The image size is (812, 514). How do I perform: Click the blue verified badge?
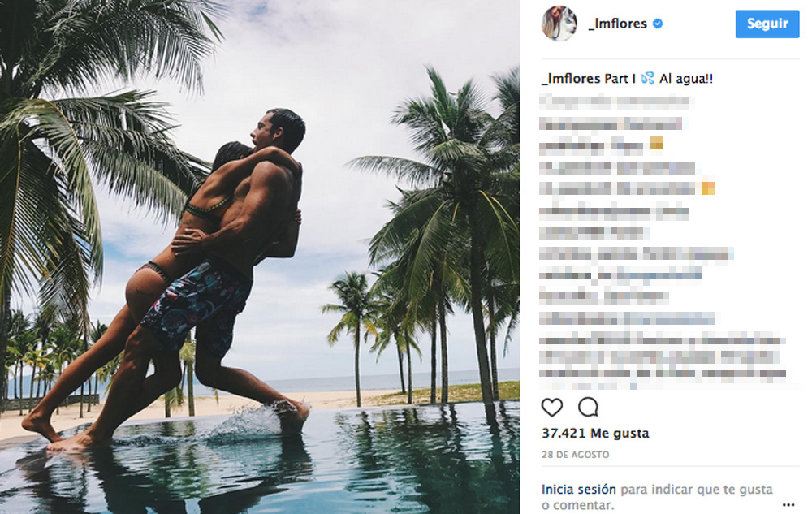point(658,24)
